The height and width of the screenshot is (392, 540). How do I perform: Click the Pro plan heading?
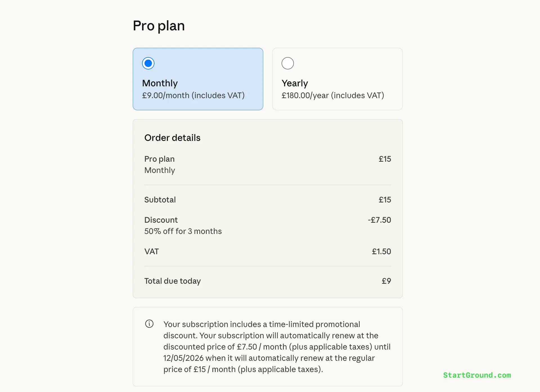point(159,26)
